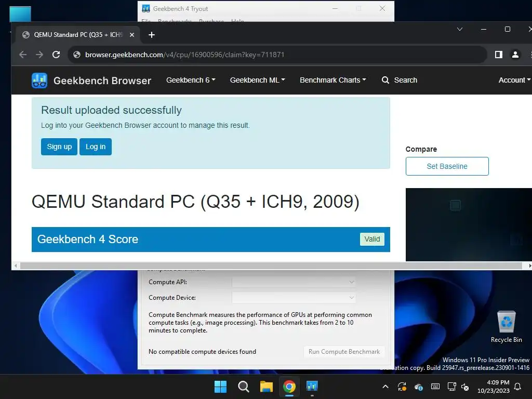
Task: Click the horizontal scrollbar track of the browser
Action: (x=271, y=265)
